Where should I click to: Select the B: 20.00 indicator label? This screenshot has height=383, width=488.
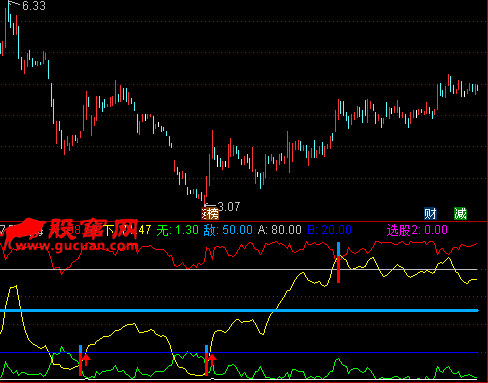329,230
